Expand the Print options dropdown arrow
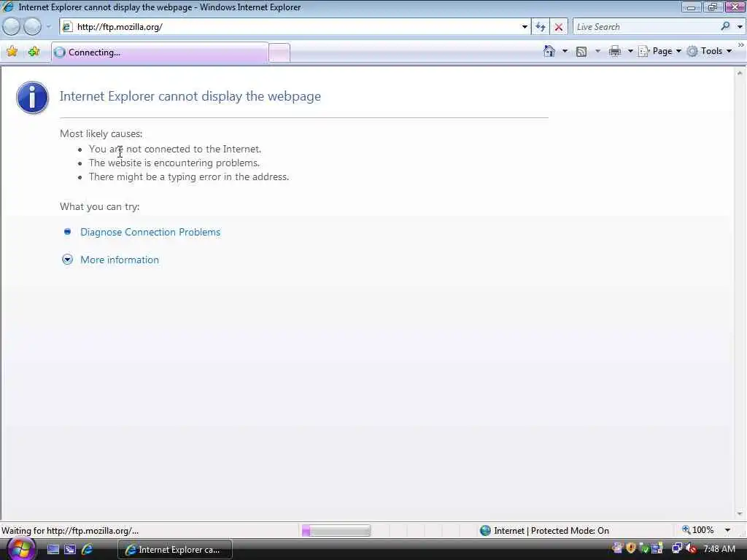747x560 pixels. point(630,51)
